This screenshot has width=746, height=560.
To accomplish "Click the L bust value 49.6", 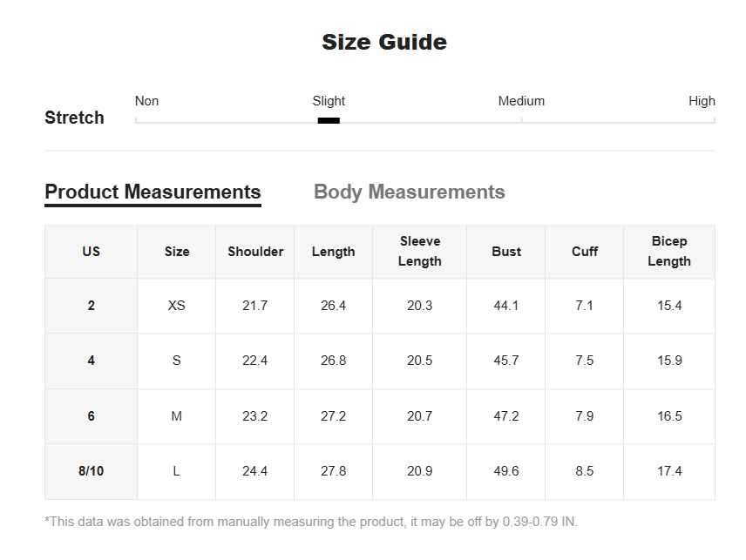I will click(505, 471).
